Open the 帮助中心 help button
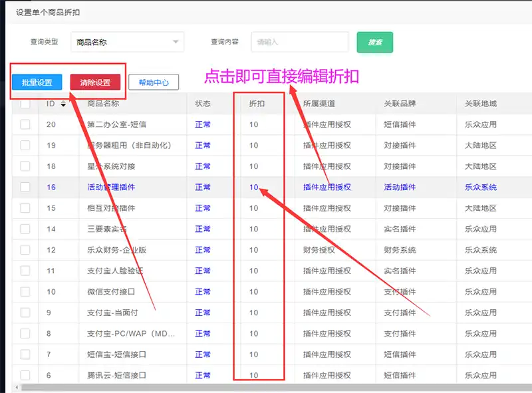The width and height of the screenshot is (532, 393). pos(154,82)
